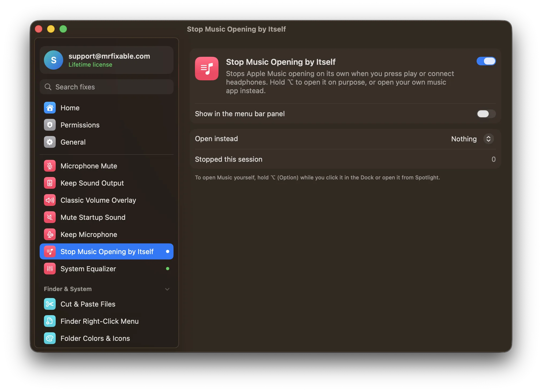Click the Home house icon in sidebar
The image size is (542, 392).
50,108
